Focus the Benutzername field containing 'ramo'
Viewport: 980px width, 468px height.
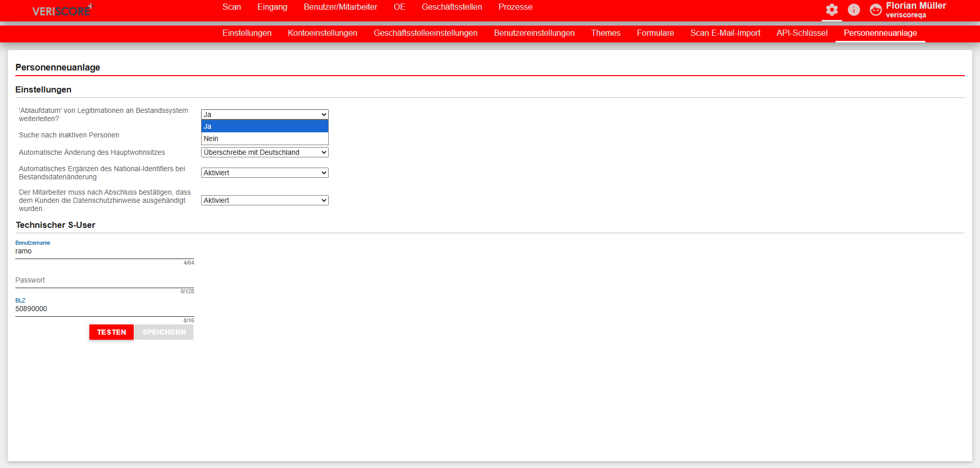click(104, 251)
